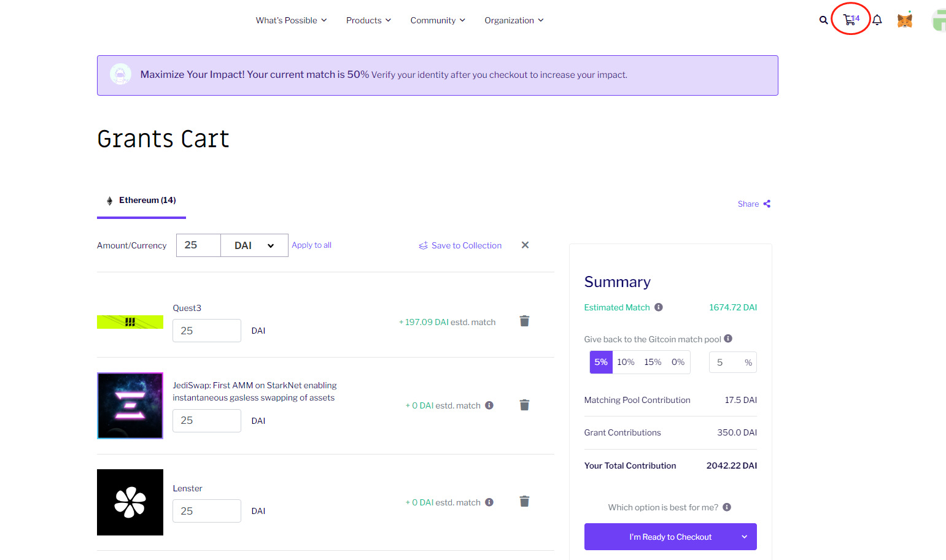Click the MetaMask fox avatar
Viewport: 946px width, 560px height.
tap(904, 20)
